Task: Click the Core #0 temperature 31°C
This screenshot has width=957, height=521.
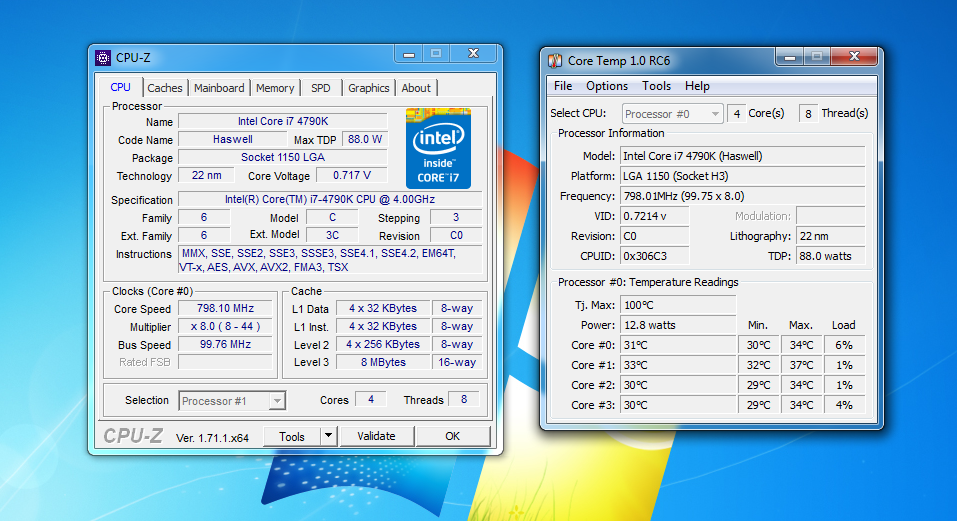Action: tap(677, 345)
